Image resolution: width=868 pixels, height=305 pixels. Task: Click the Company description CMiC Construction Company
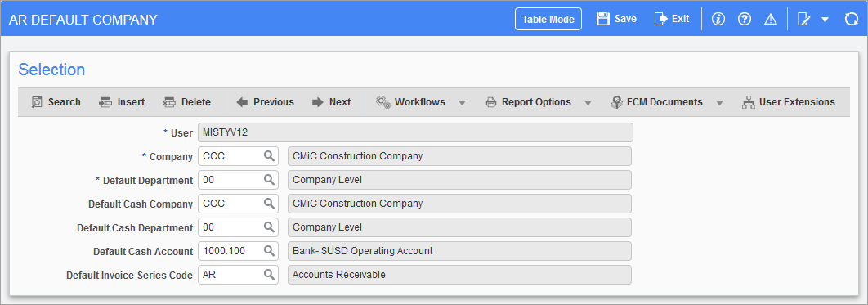[x=459, y=156]
